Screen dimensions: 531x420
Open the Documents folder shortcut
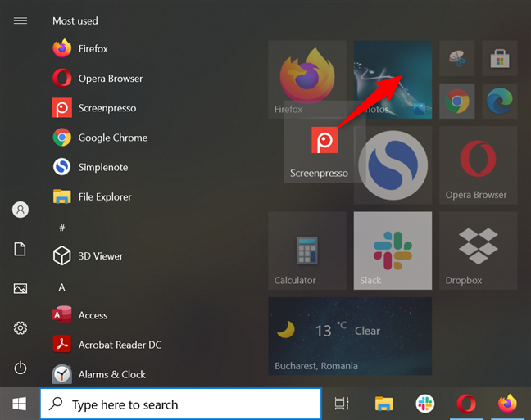20,249
